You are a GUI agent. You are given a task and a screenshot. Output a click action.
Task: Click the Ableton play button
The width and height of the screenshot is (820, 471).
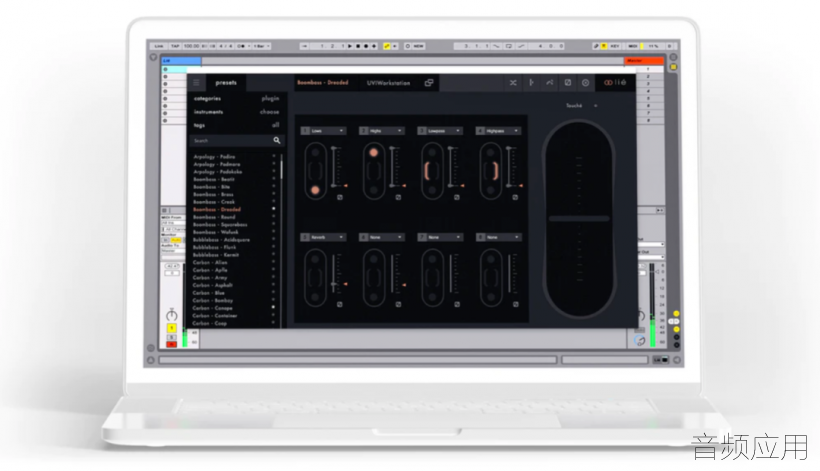[x=350, y=46]
